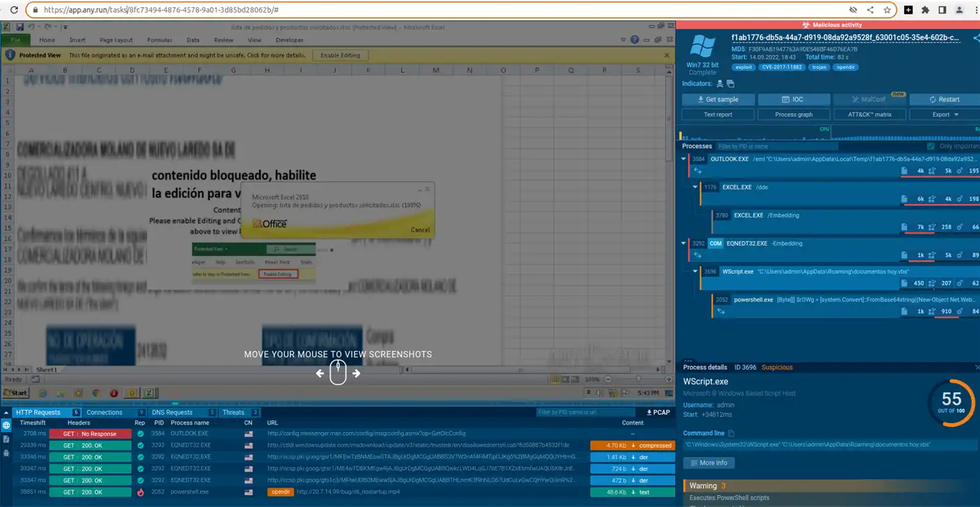This screenshot has height=507, width=980.
Task: Click the network arrows icon under OUTLOOK.EXE
Action: click(x=699, y=171)
